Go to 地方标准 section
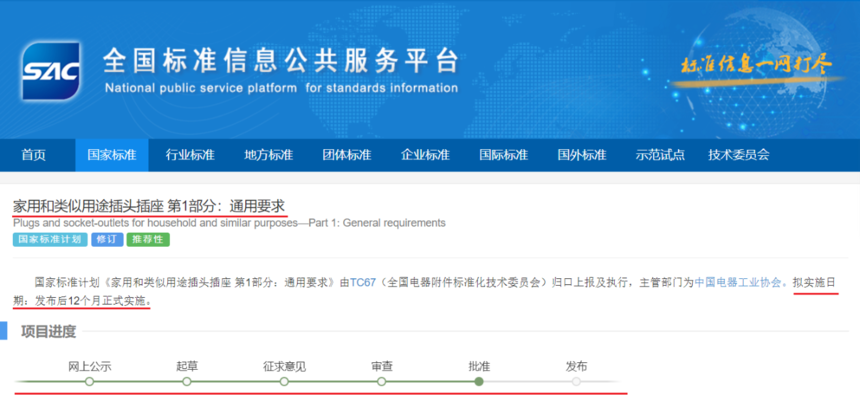The height and width of the screenshot is (402, 860). pos(268,155)
